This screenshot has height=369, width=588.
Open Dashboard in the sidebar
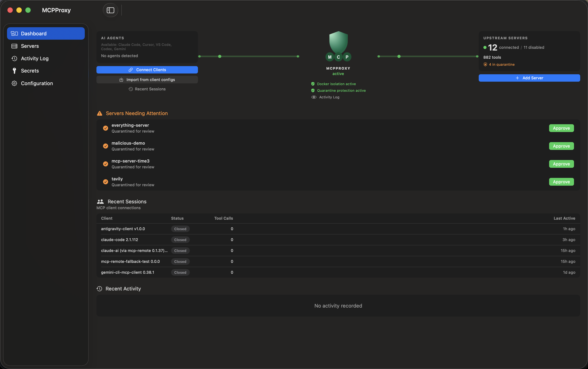click(46, 33)
